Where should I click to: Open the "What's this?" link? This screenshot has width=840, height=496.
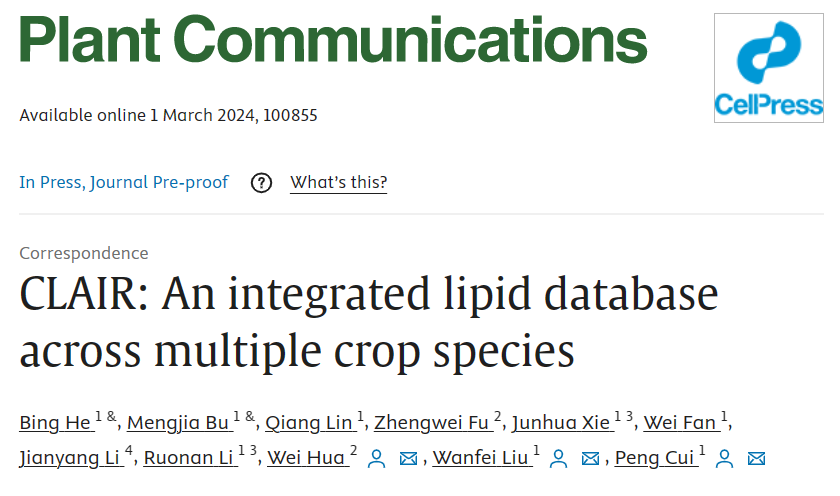click(x=338, y=183)
